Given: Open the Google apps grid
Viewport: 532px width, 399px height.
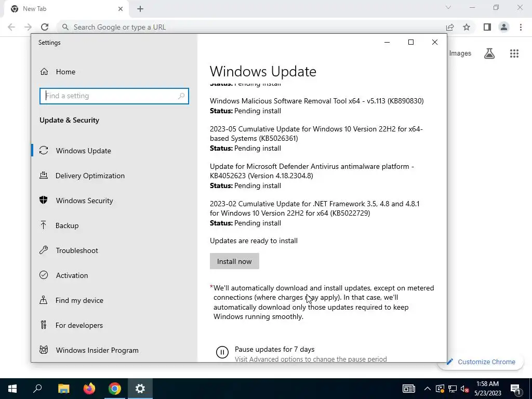Looking at the screenshot, I should click(514, 54).
